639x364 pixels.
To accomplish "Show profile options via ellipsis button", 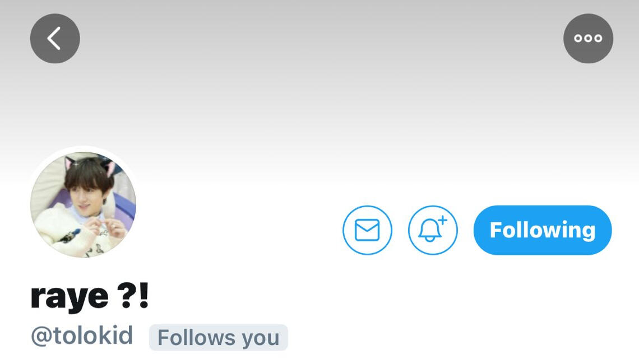I will 588,38.
